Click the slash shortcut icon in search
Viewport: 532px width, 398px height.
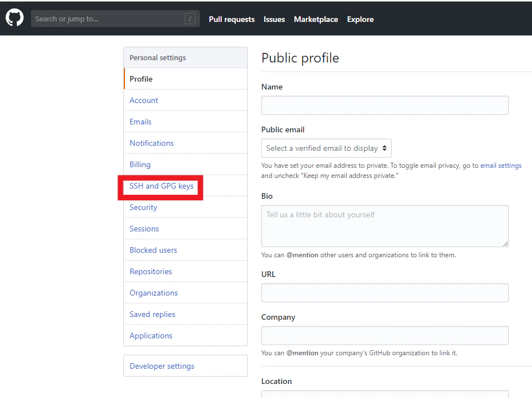[x=190, y=19]
